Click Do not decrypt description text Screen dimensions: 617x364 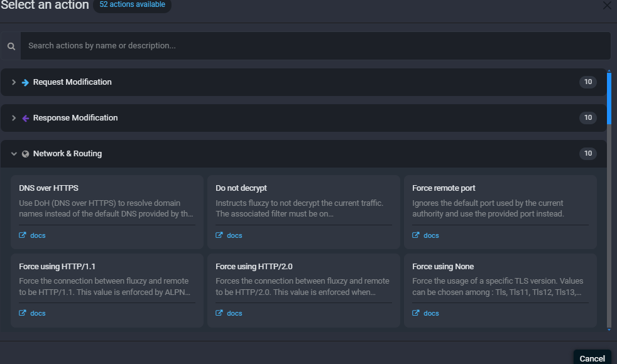click(x=300, y=208)
